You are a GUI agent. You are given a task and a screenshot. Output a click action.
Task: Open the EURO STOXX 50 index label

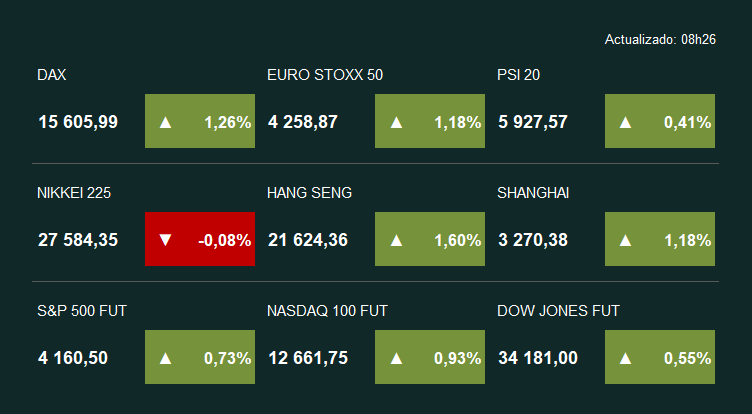pos(325,75)
